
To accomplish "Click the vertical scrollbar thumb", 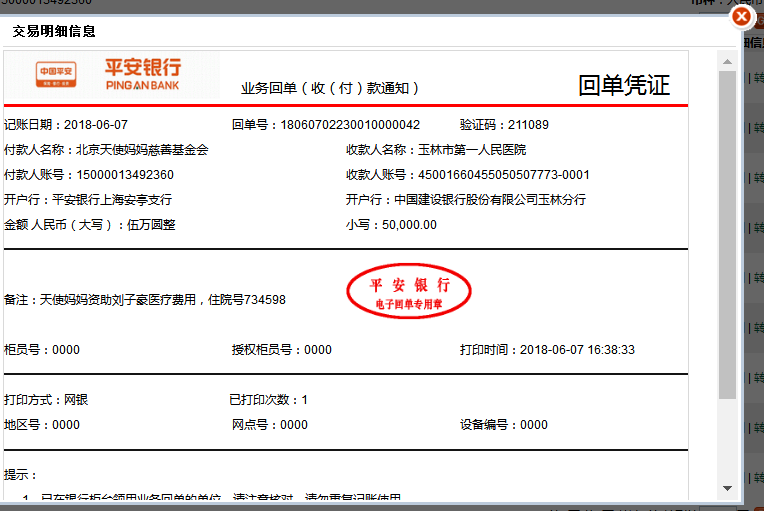I will pyautogui.click(x=727, y=235).
